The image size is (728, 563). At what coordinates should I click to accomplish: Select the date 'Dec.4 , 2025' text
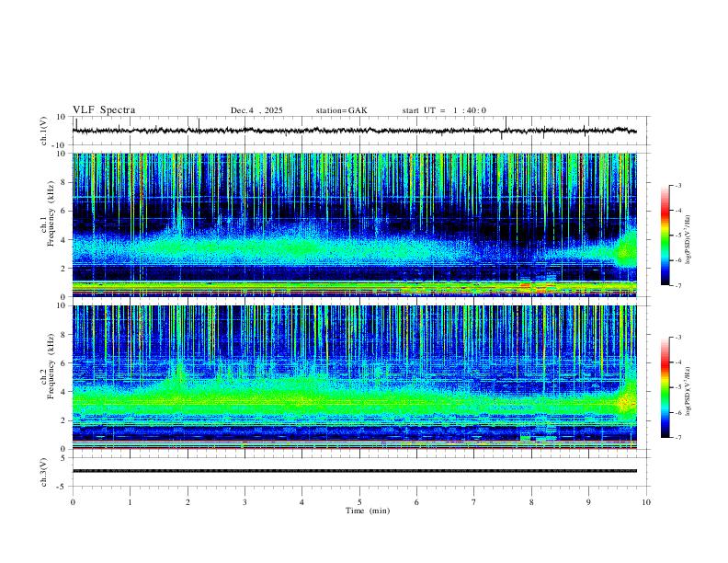point(256,110)
